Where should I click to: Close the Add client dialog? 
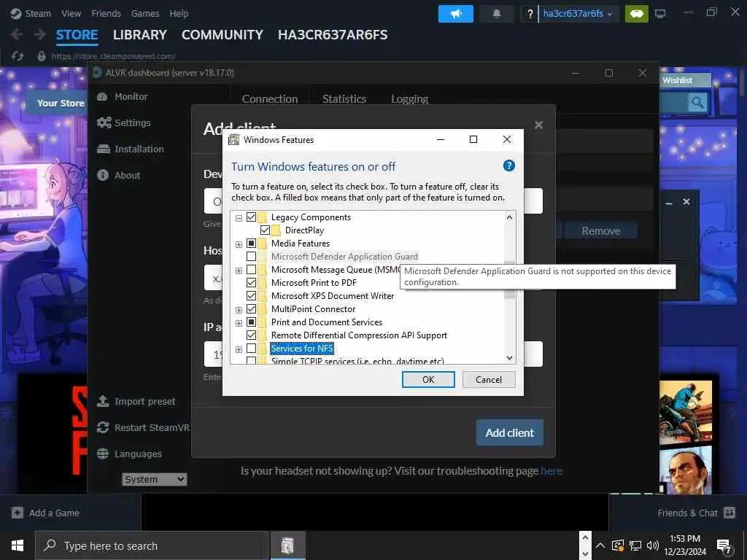pyautogui.click(x=538, y=125)
